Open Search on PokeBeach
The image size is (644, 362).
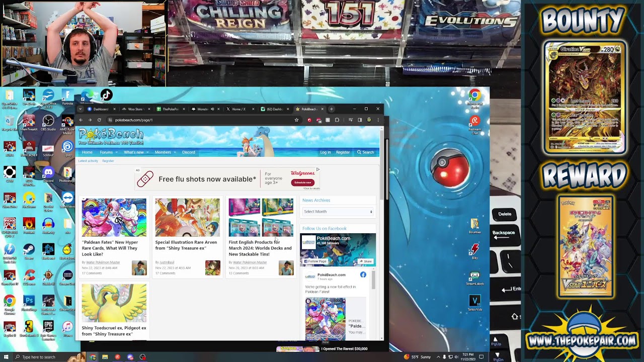pyautogui.click(x=365, y=152)
